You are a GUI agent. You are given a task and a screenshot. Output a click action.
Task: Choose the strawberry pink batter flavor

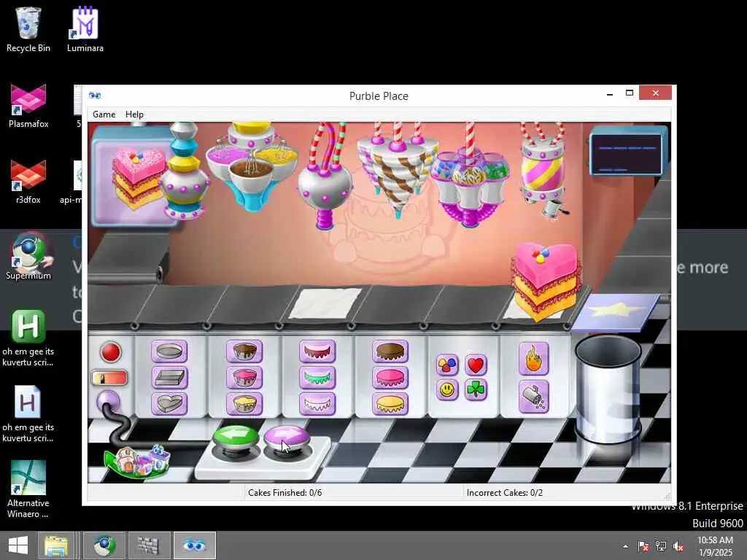(x=244, y=378)
